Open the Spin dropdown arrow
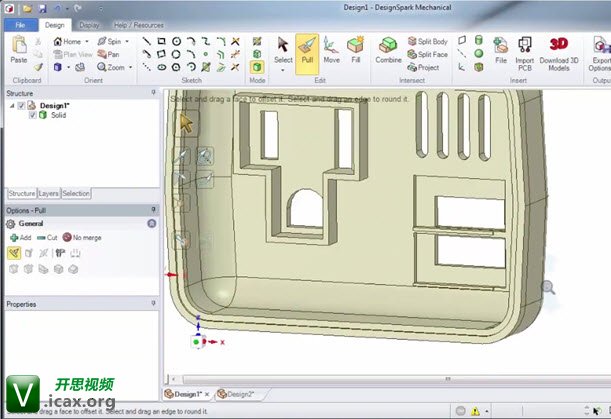 (x=127, y=41)
